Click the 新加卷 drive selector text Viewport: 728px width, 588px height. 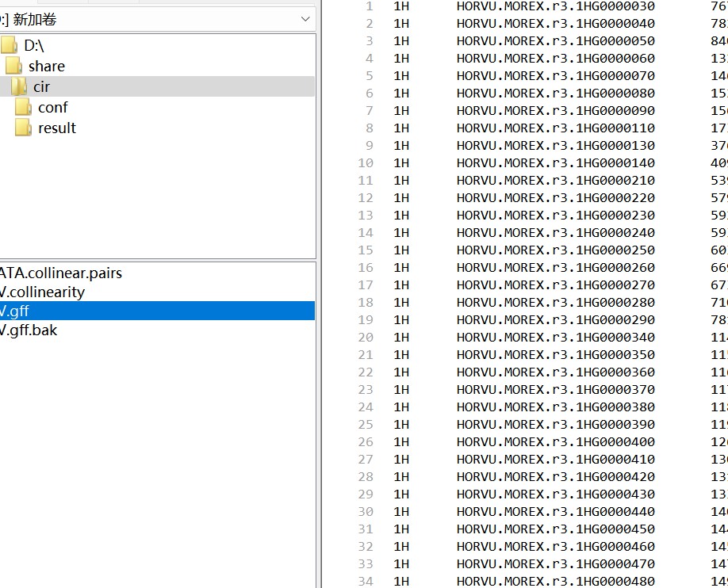pos(35,19)
